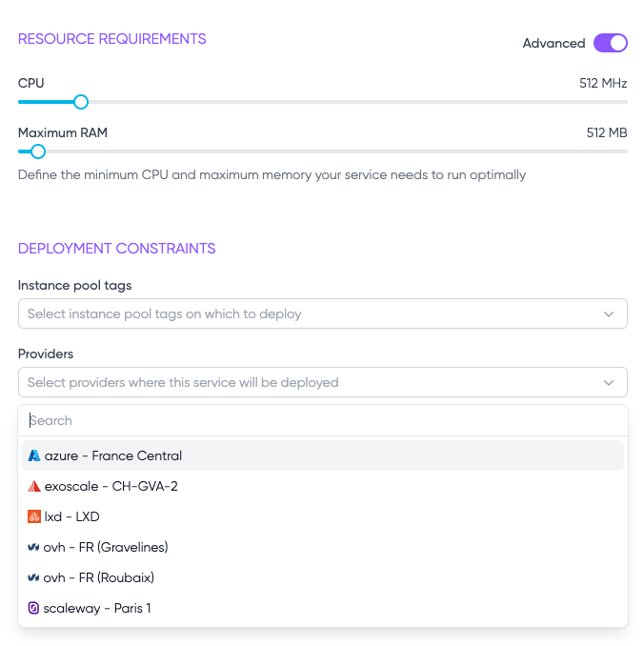Select azure - France Central option

(323, 455)
